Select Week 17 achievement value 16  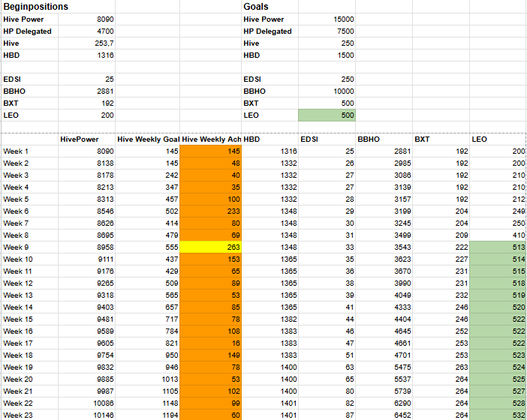pyautogui.click(x=210, y=343)
